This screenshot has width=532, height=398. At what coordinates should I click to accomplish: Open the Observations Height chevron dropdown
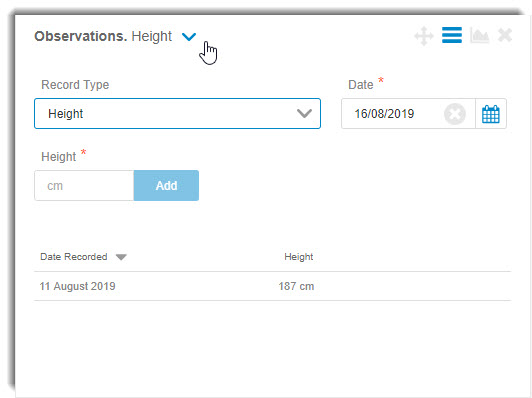point(189,36)
